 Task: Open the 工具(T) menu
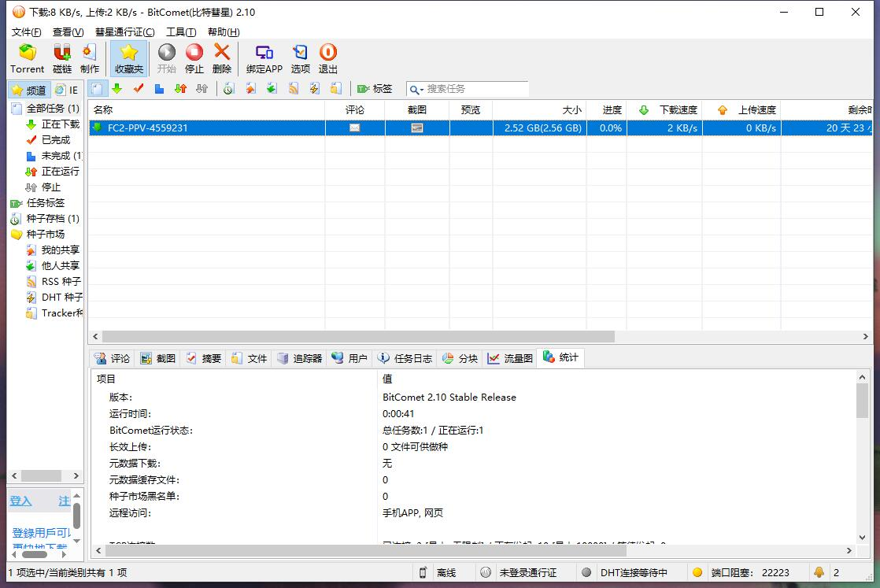(181, 32)
